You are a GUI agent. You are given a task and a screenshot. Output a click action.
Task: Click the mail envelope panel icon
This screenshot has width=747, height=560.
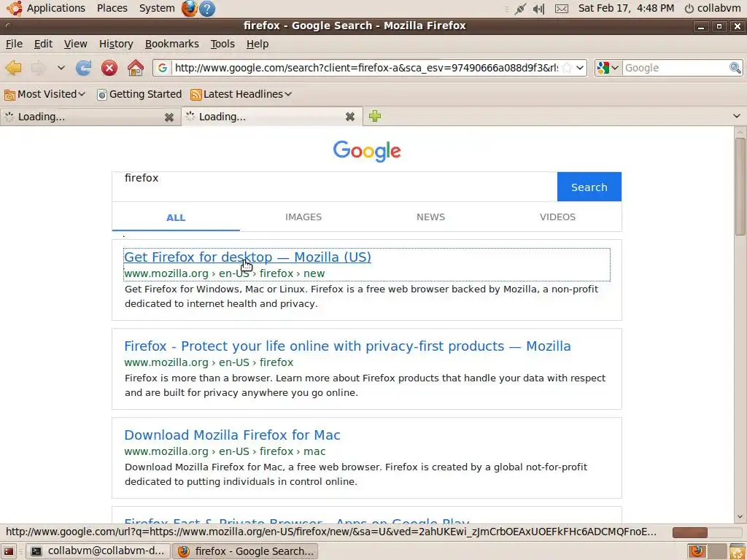tap(562, 9)
